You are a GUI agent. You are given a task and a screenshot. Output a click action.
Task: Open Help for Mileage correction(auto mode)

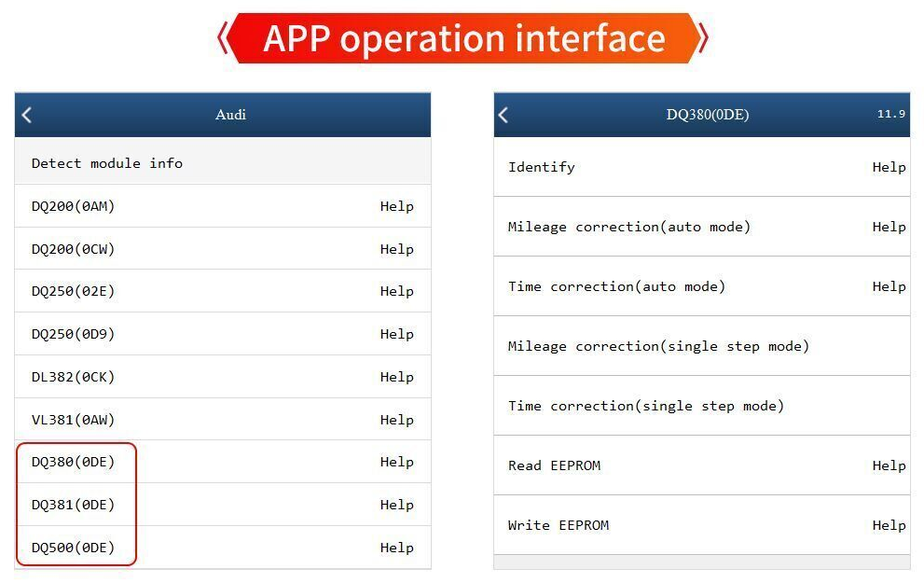(x=889, y=227)
